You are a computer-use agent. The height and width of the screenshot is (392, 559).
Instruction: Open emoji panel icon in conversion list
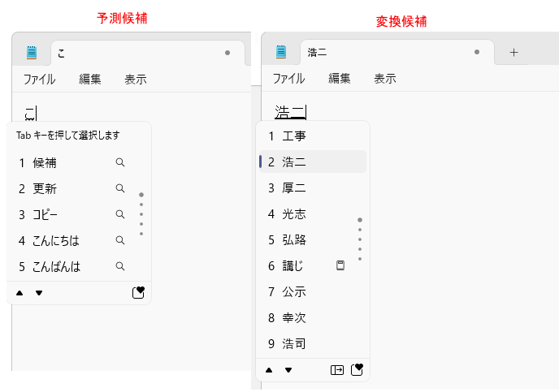pyautogui.click(x=357, y=369)
